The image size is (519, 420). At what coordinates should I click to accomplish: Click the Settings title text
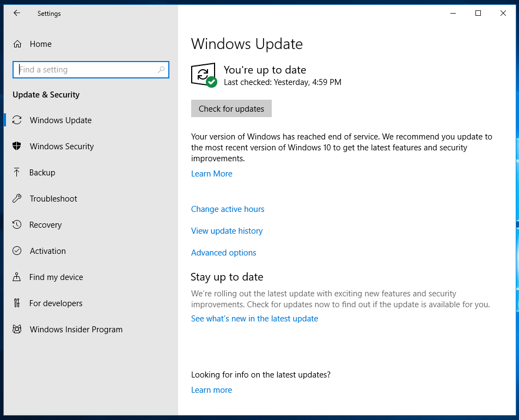tap(49, 14)
